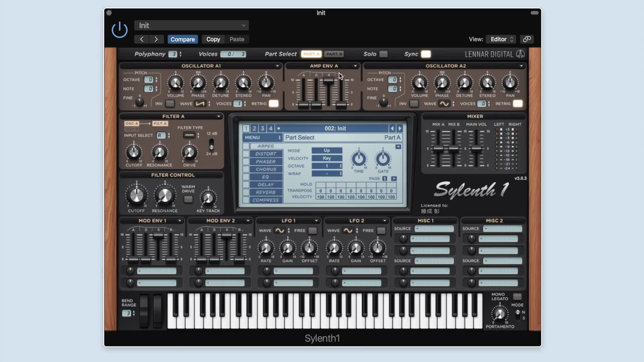Select LFO 1 wave shape icon
Image resolution: width=644 pixels, height=362 pixels.
coord(279,231)
